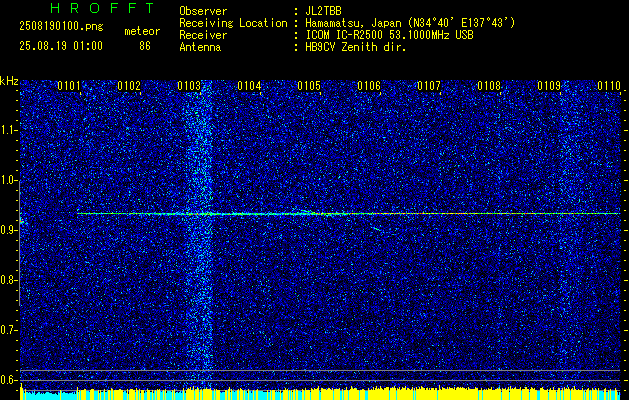The height and width of the screenshot is (400, 629).
Task: Click the Observer label
Action: [203, 11]
